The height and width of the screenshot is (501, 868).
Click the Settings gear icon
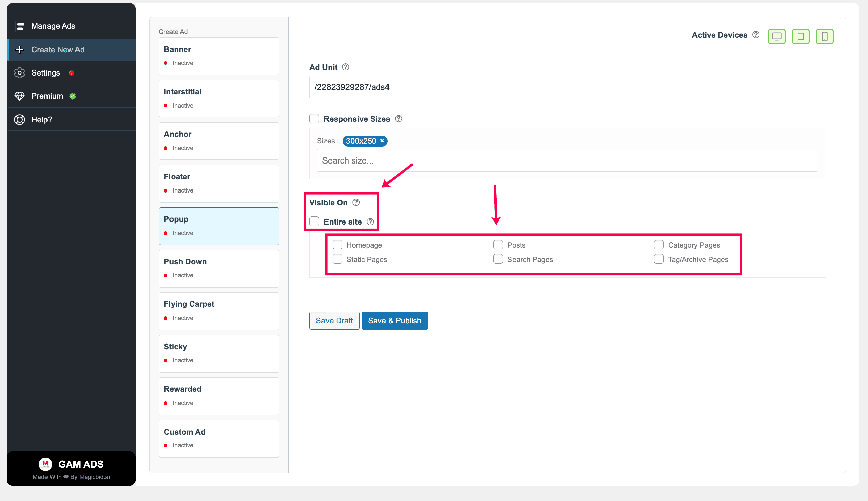[x=20, y=73]
